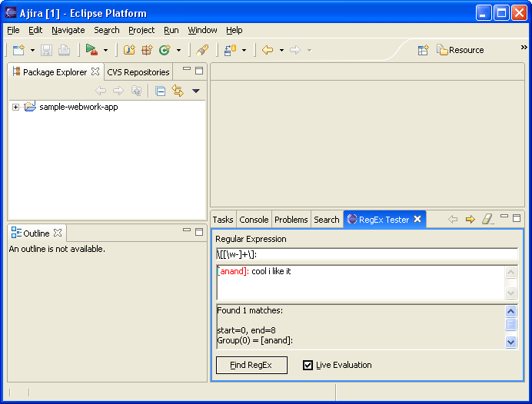
Task: Click the Find RegEx button
Action: pos(251,365)
